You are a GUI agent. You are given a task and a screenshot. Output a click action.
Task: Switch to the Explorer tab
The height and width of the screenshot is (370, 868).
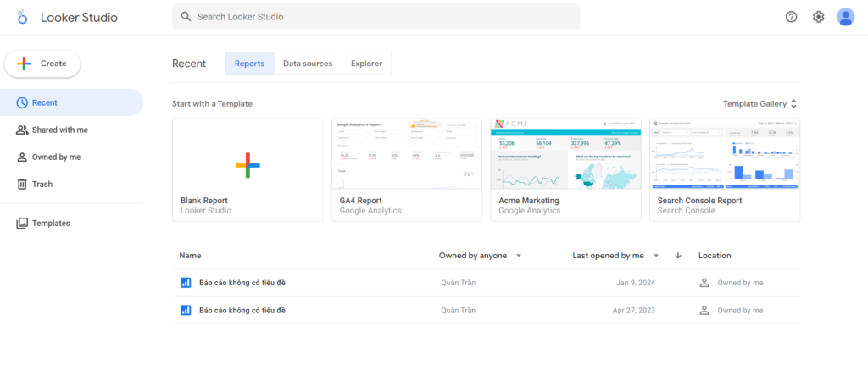pos(366,64)
